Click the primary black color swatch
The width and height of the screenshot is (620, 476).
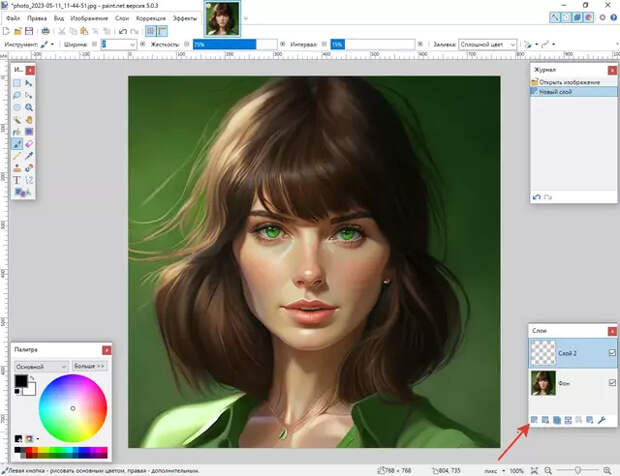tap(21, 381)
